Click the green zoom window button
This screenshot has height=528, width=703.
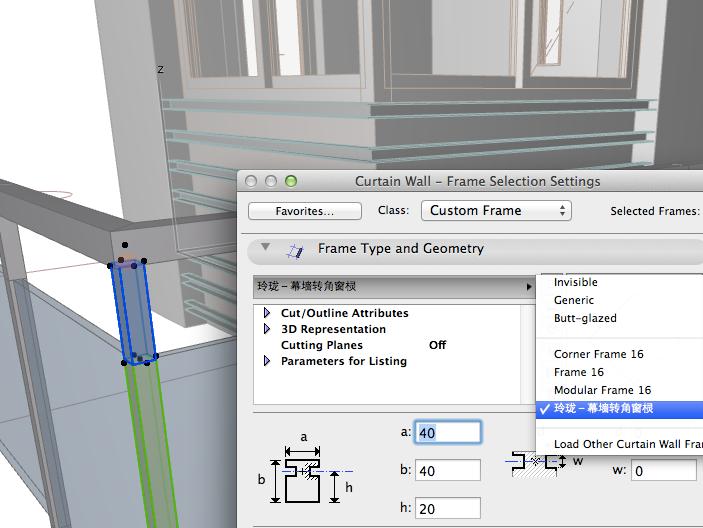291,181
